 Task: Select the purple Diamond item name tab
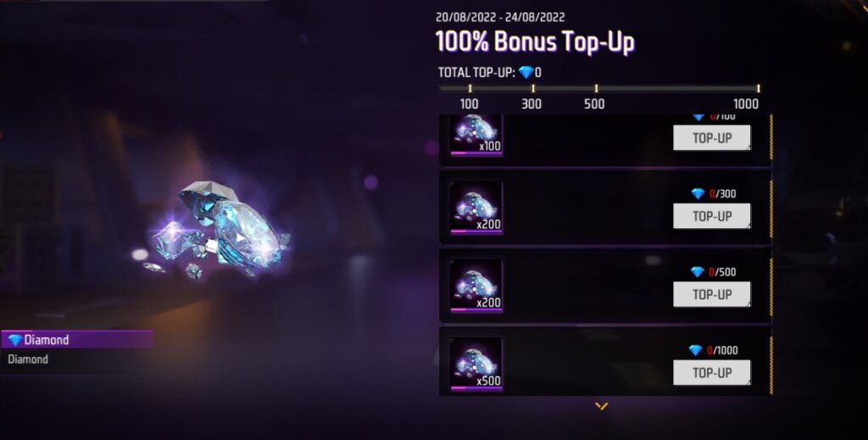pyautogui.click(x=77, y=340)
